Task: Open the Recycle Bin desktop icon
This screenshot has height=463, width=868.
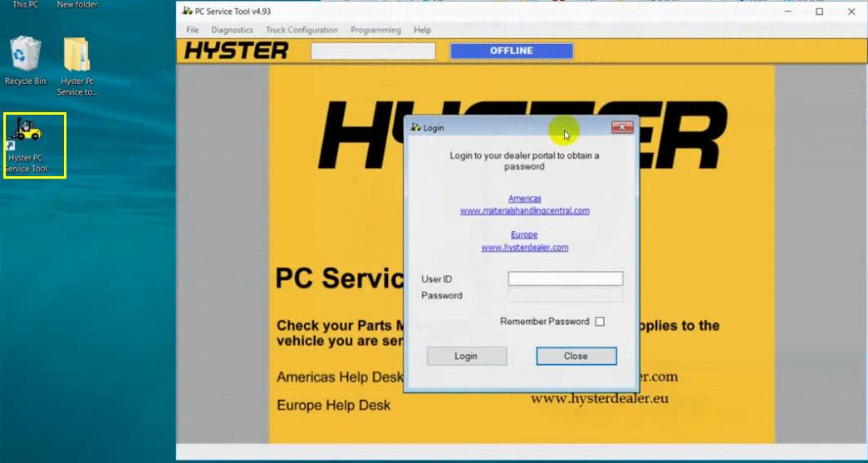Action: click(25, 61)
